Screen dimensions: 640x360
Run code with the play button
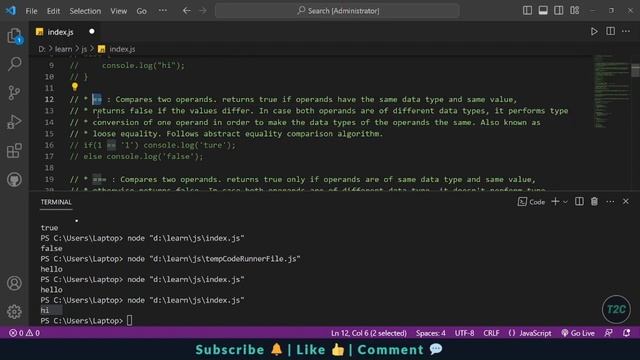pos(594,31)
